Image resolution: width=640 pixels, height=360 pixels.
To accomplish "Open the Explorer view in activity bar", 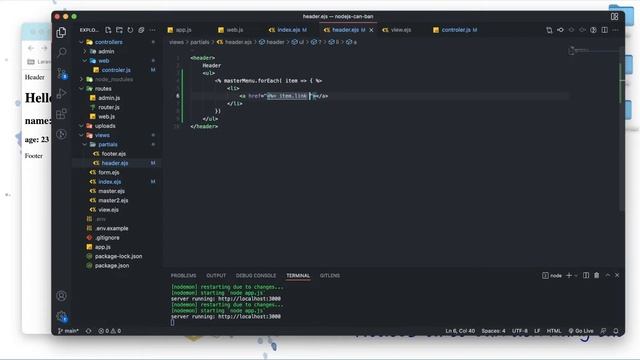I will (x=62, y=33).
